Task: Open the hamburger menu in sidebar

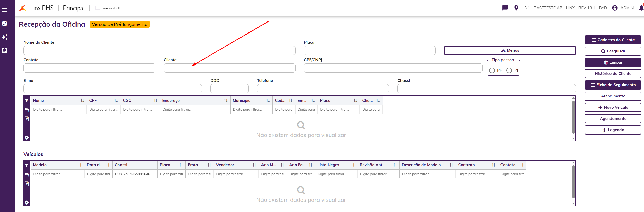Action: tap(5, 10)
